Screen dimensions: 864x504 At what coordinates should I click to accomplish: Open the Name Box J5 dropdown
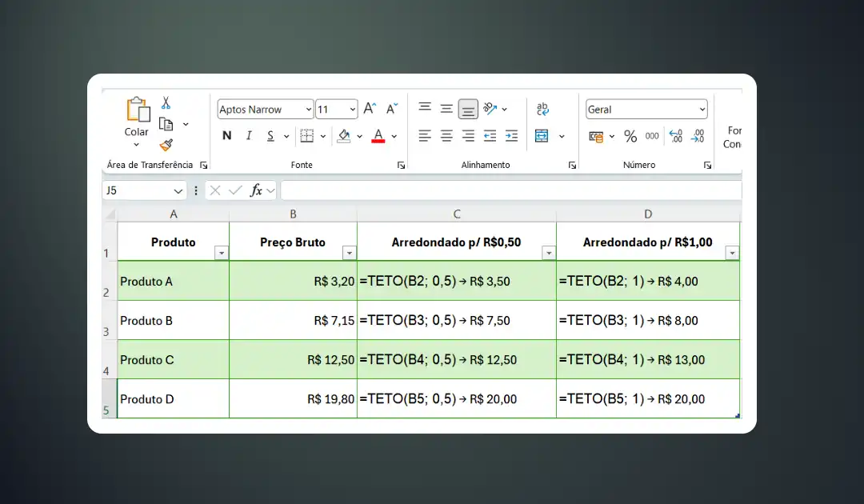pyautogui.click(x=178, y=191)
